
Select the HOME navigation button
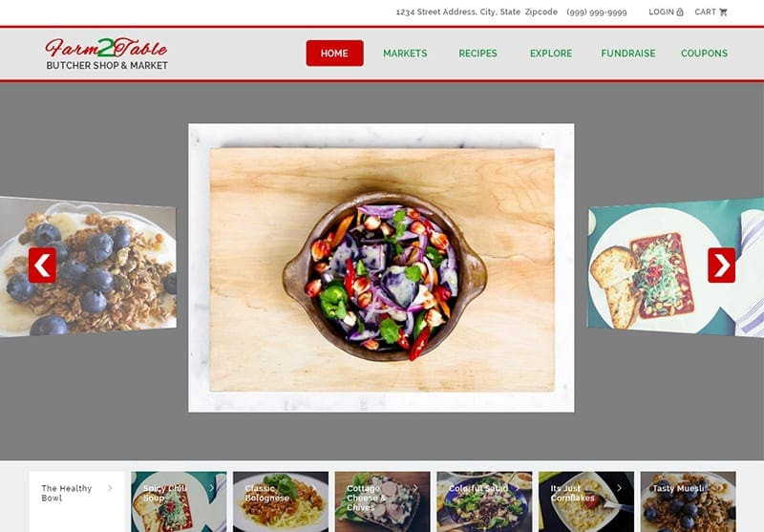pos(335,53)
